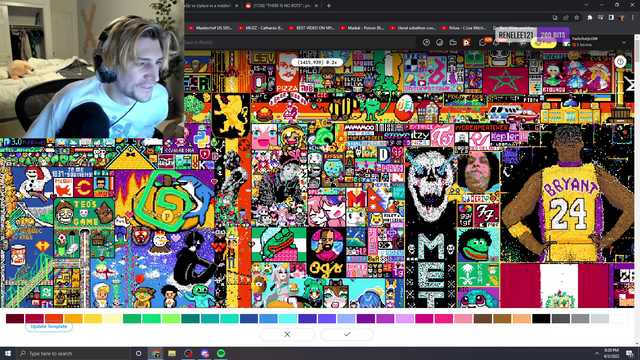This screenshot has width=640, height=360.
Task: Close the 'THERE IS NO BOTS' tab
Action: coord(316,6)
